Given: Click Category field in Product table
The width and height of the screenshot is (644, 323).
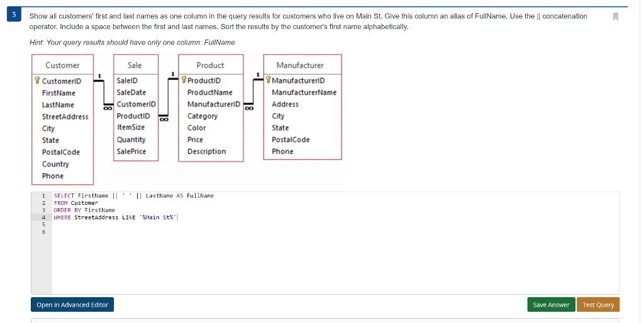Looking at the screenshot, I should coord(203,116).
